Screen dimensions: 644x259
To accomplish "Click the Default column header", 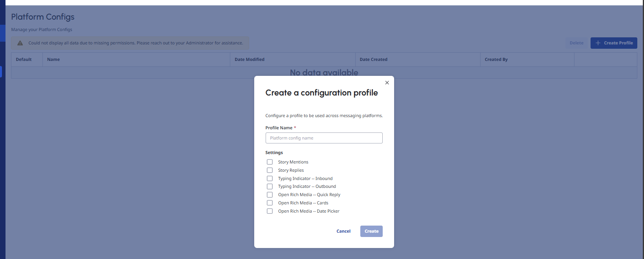I will pos(24,59).
